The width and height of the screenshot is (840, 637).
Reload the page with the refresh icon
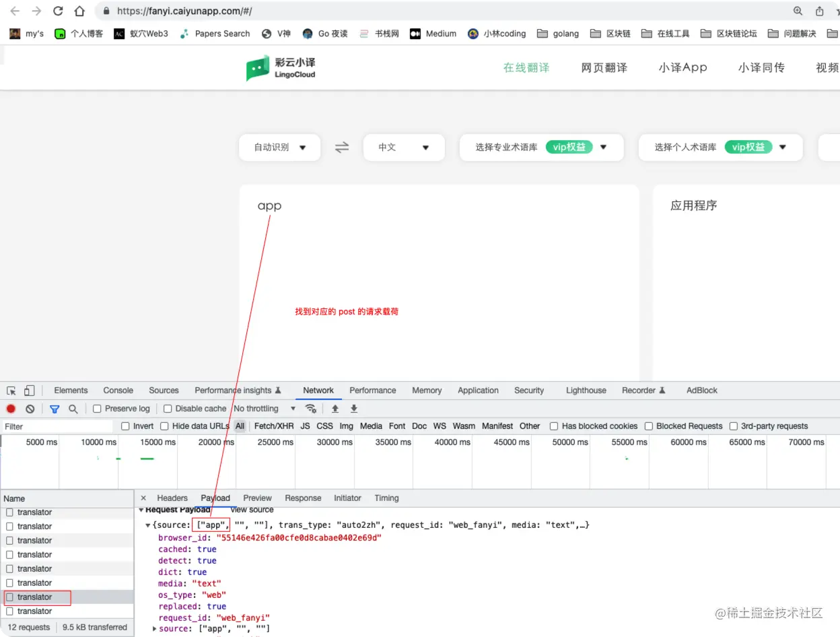[x=58, y=11]
